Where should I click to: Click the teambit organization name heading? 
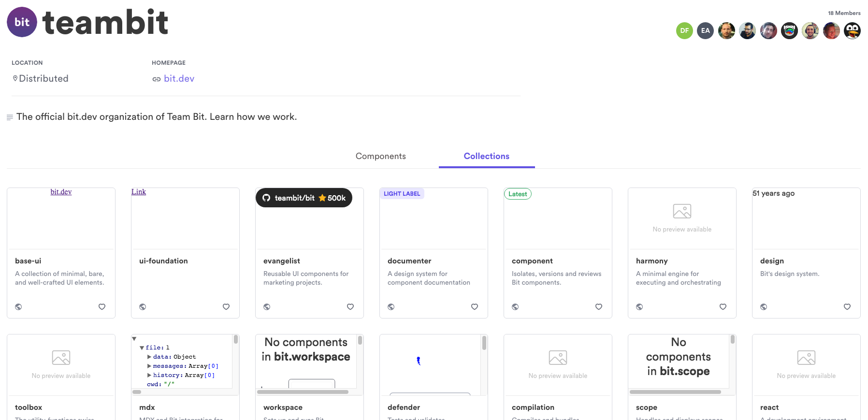point(105,22)
